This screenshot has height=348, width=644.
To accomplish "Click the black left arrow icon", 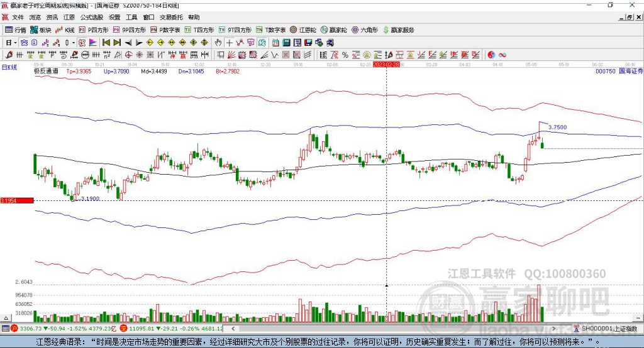I will 128,43.
